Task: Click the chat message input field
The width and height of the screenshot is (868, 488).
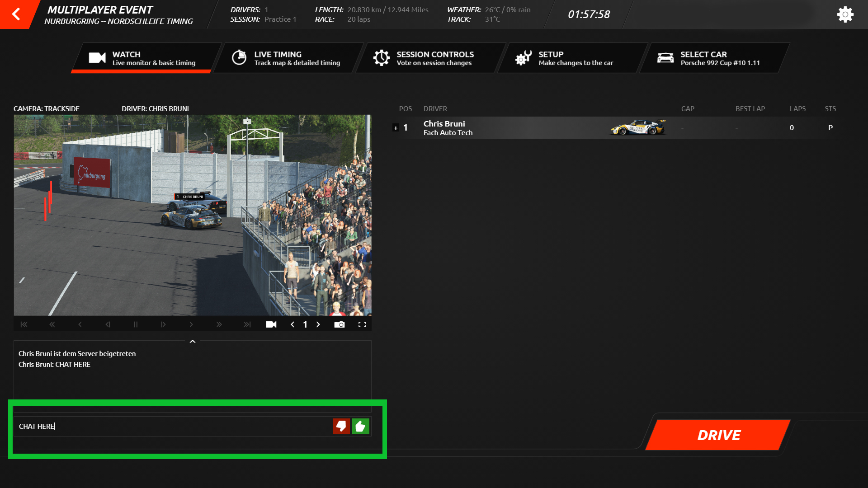Action: 173,426
